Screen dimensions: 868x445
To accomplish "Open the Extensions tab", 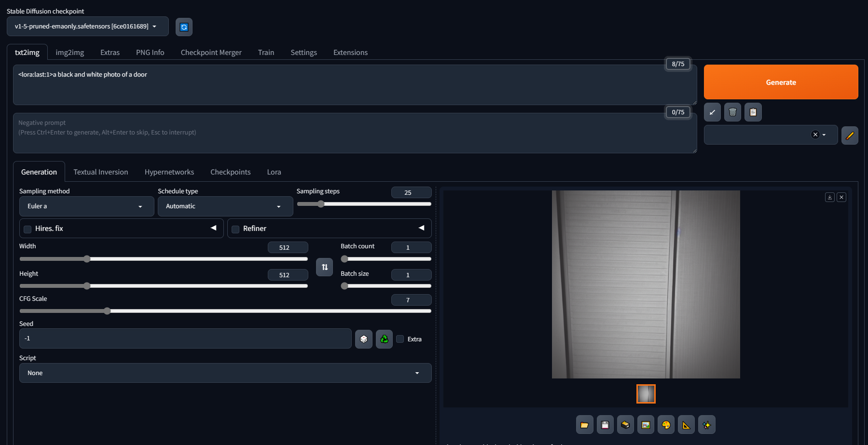I will [351, 53].
